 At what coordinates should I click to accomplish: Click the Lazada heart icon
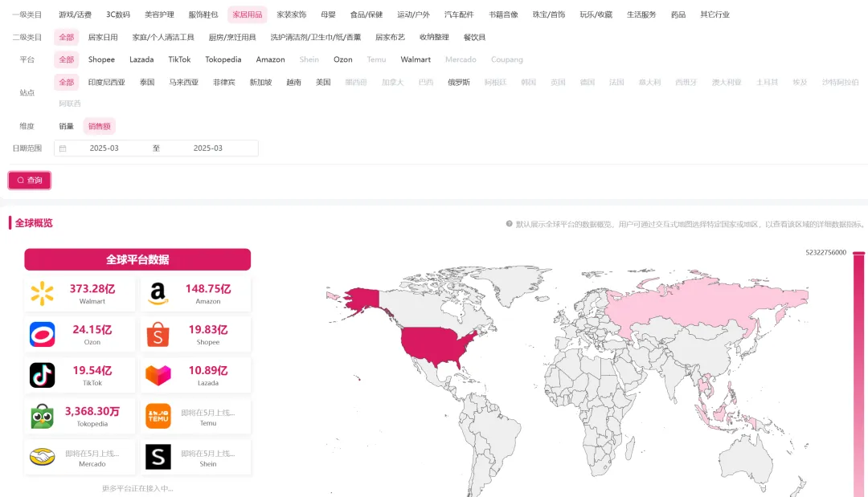point(158,376)
